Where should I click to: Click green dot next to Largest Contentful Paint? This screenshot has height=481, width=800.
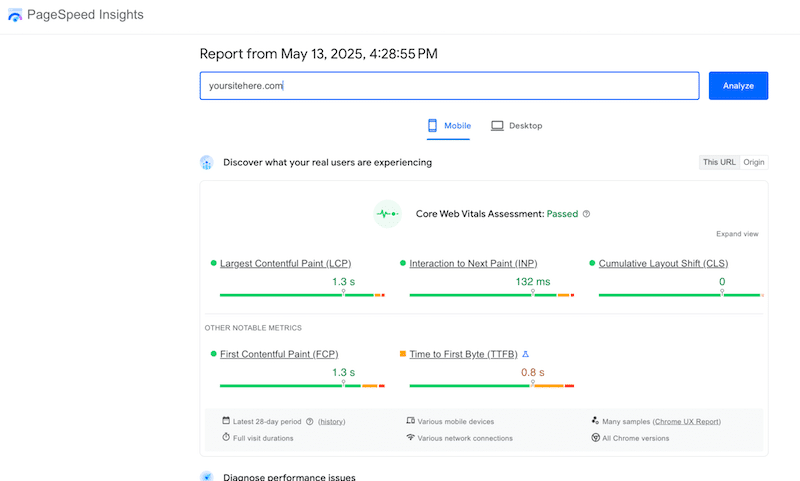213,263
